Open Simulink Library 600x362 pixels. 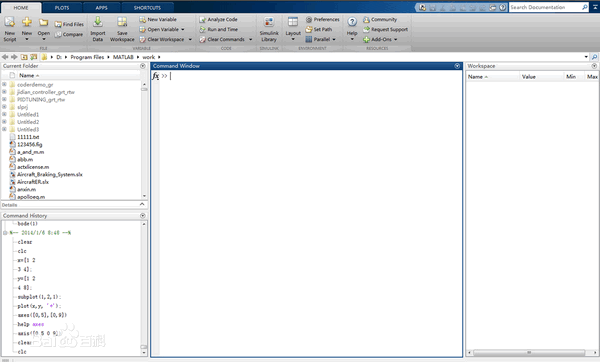click(x=269, y=29)
